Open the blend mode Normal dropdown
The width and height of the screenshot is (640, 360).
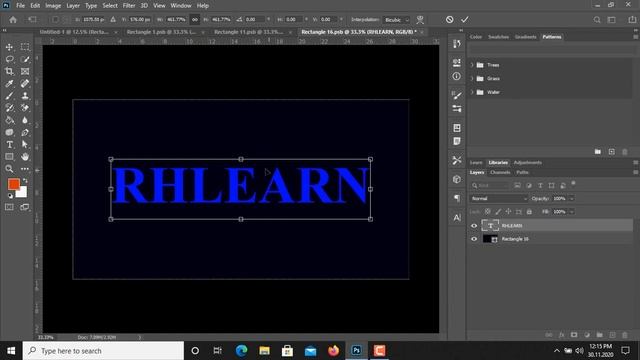click(498, 199)
